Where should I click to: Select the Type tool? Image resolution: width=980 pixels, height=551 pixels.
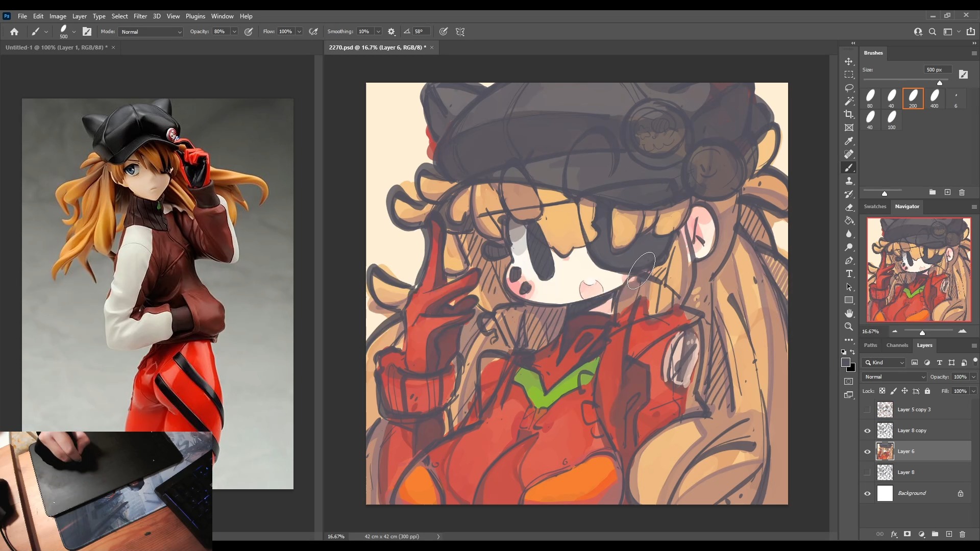(x=849, y=274)
